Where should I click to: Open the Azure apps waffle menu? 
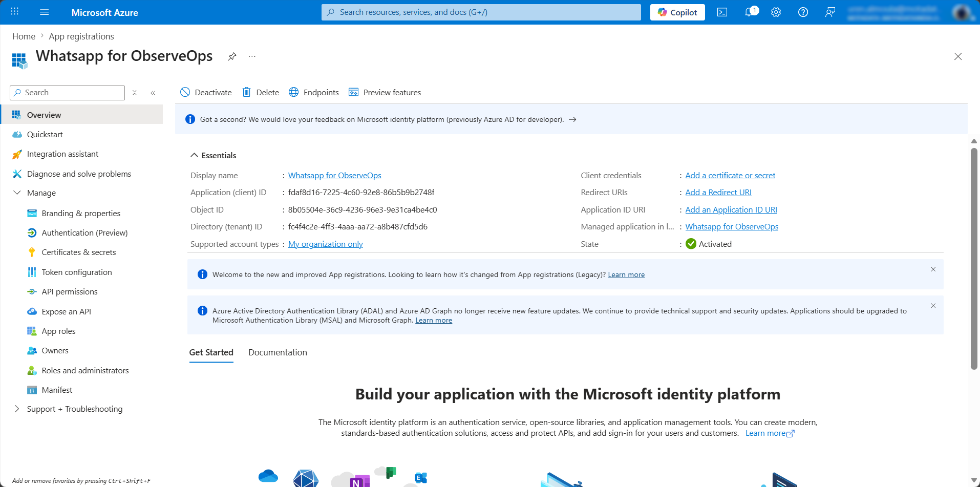pos(15,12)
